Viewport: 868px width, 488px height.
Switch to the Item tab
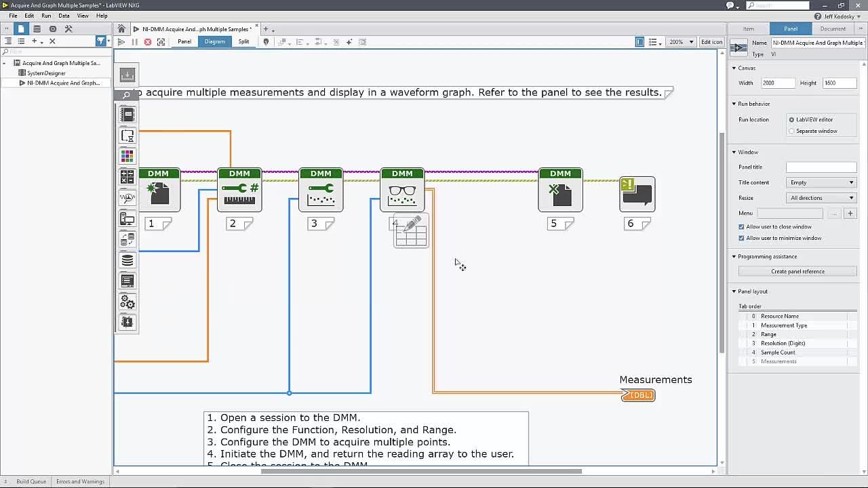[749, 28]
